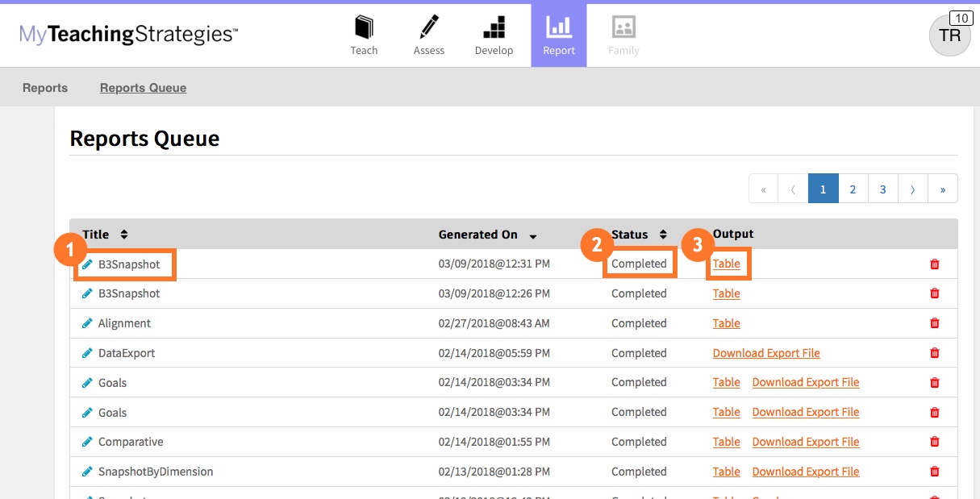Delete the Comparative report with trash icon
This screenshot has width=980, height=499.
click(935, 442)
